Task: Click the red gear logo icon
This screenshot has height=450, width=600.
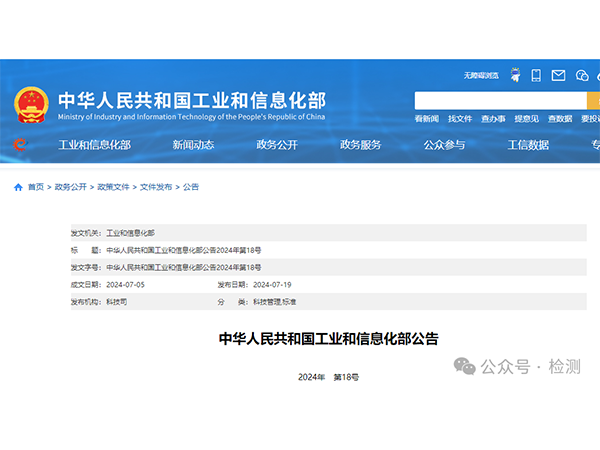Action: pos(20,145)
